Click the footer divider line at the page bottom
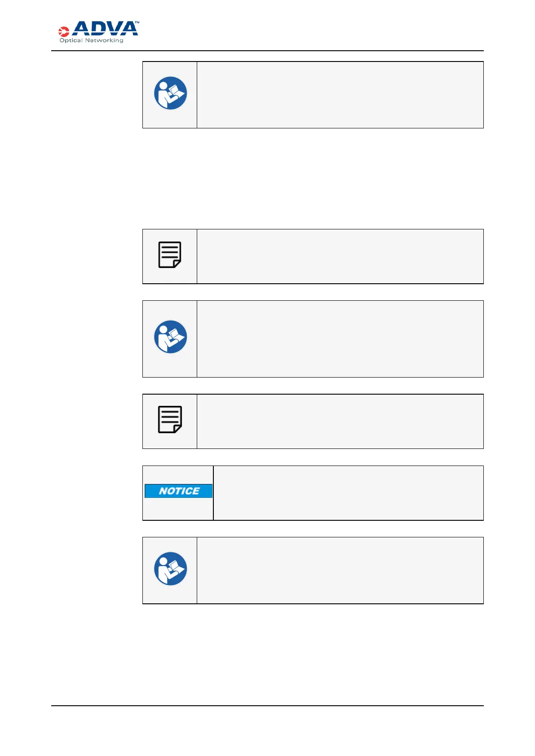The image size is (535, 756). (267, 706)
